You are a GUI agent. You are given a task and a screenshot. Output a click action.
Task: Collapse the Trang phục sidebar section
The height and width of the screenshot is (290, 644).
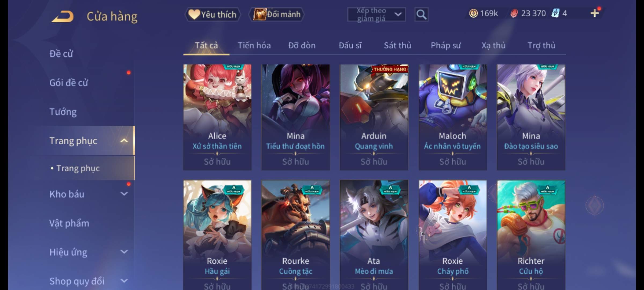(x=124, y=141)
